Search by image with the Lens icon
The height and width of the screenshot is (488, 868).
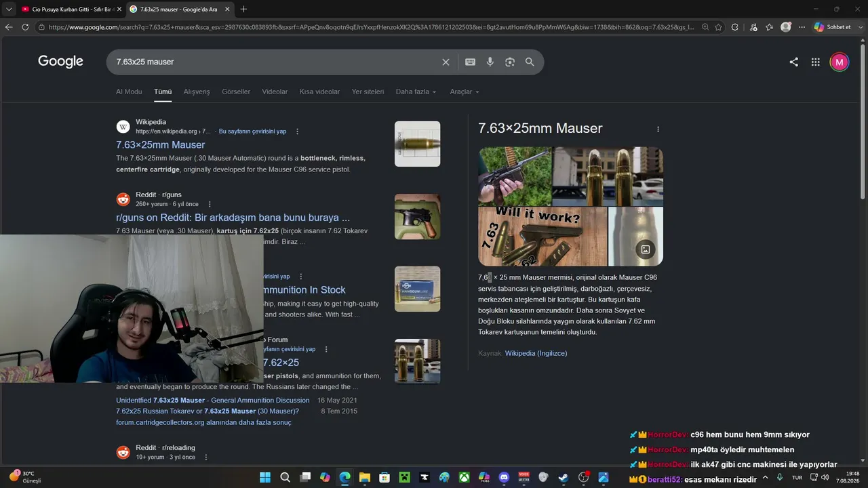pos(510,62)
